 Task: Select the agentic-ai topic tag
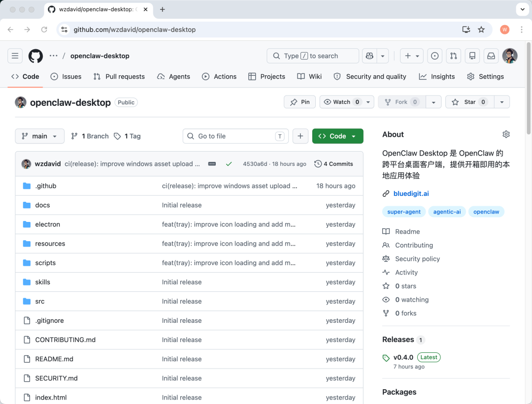coord(447,212)
